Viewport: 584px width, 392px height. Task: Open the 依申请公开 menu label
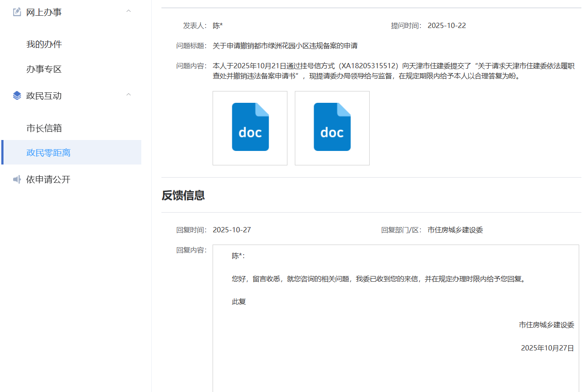coord(48,179)
